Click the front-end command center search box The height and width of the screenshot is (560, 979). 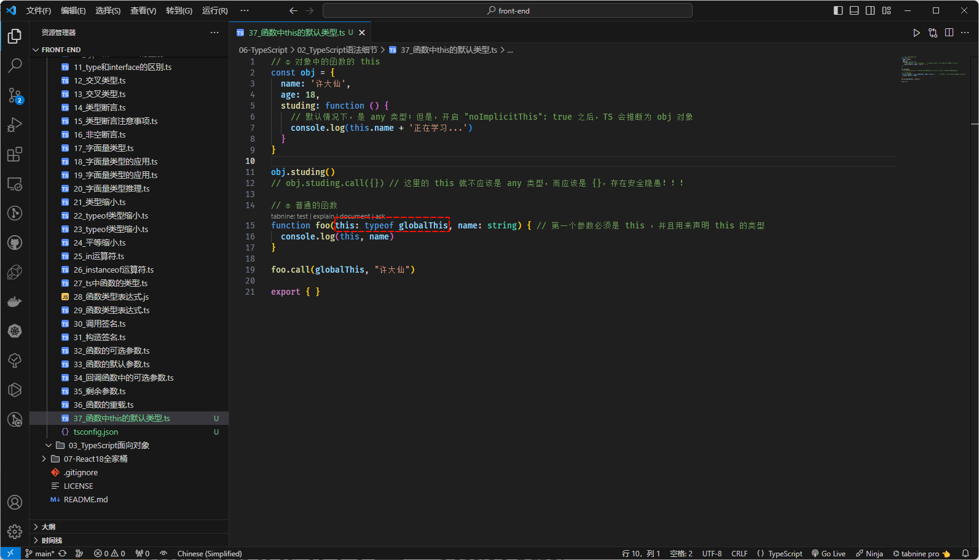507,10
